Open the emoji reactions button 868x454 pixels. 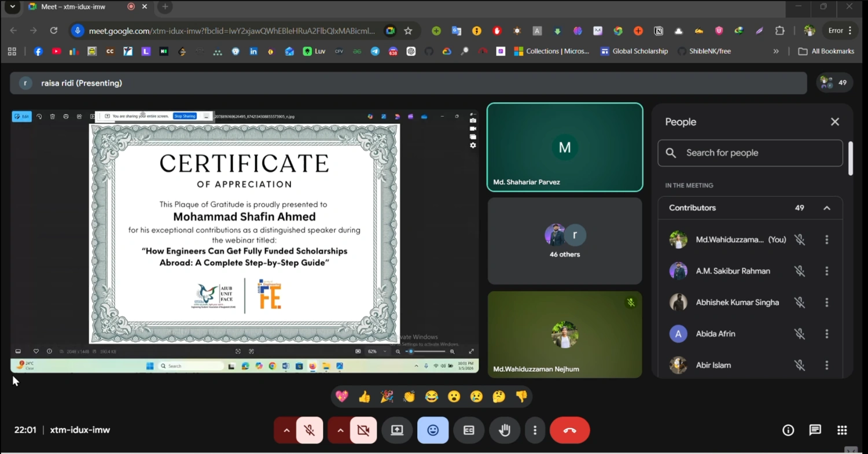pyautogui.click(x=433, y=430)
